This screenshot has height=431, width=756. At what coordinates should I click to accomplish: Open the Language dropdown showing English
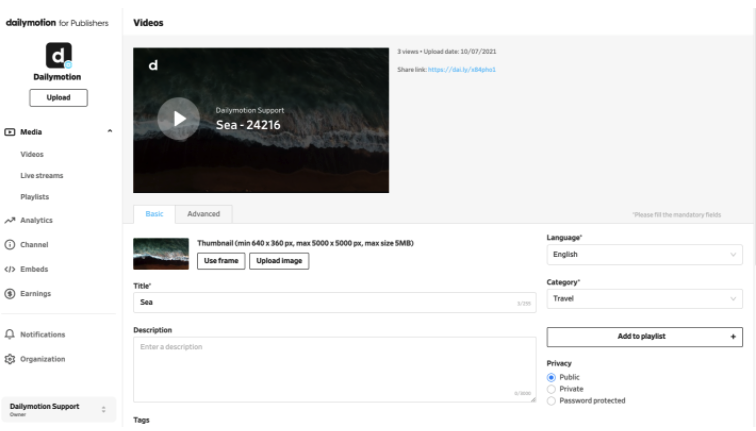[644, 255]
